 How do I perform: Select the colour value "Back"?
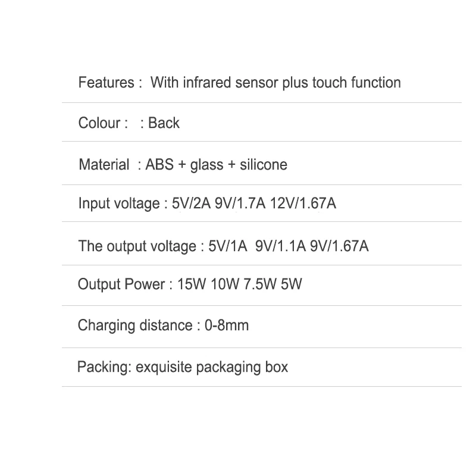164,123
